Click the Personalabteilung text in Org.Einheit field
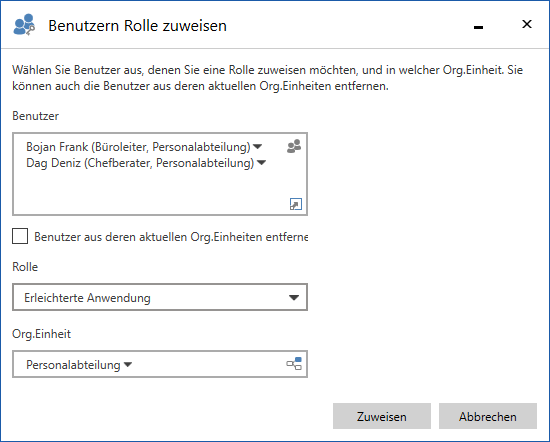 pyautogui.click(x=73, y=365)
